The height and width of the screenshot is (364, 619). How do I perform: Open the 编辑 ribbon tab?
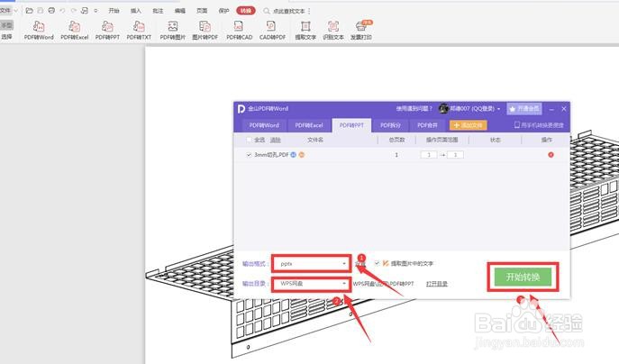pos(180,11)
